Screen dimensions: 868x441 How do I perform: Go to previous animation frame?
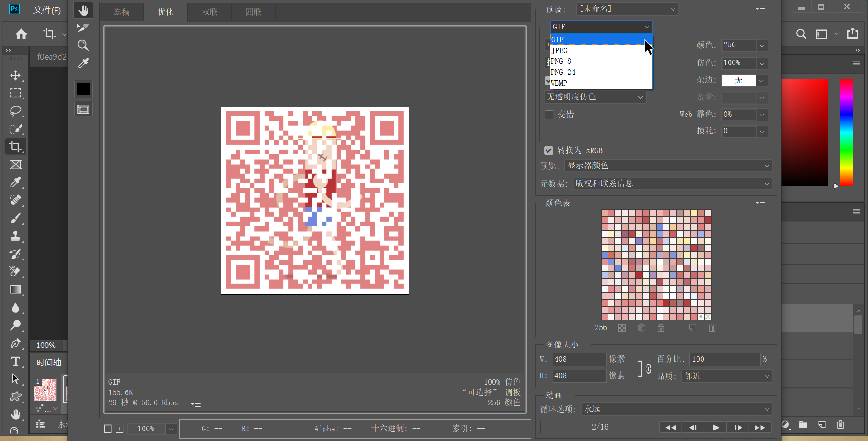(693, 427)
